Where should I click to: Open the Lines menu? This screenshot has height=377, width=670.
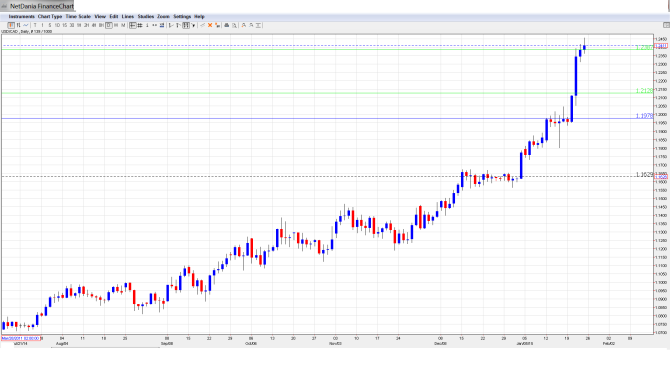[x=128, y=17]
